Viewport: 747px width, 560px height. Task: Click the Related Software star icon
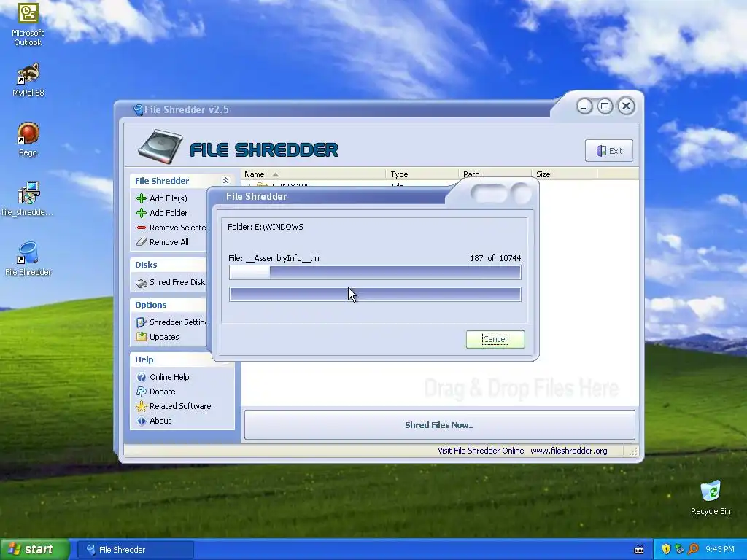pos(142,406)
